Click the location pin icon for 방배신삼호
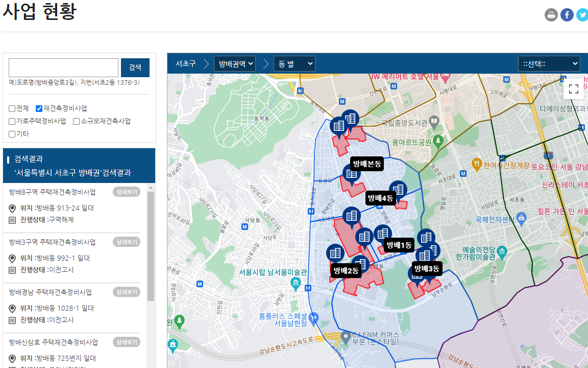 tap(12, 359)
